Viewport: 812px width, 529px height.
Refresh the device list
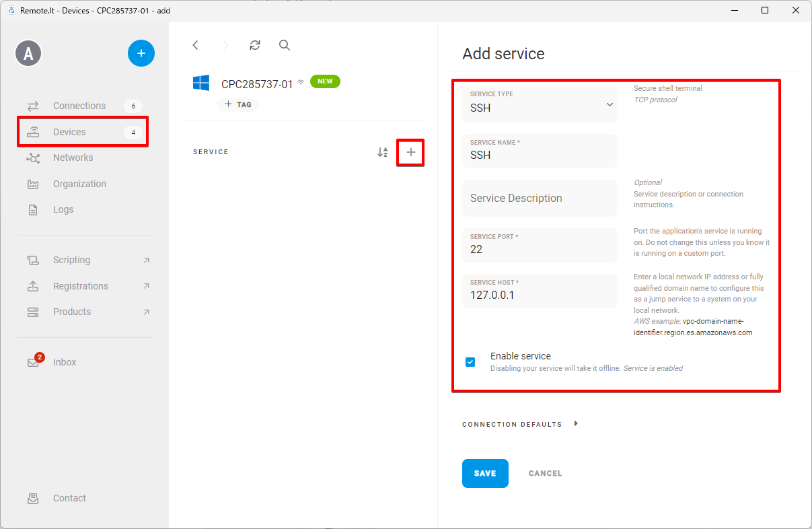[254, 45]
